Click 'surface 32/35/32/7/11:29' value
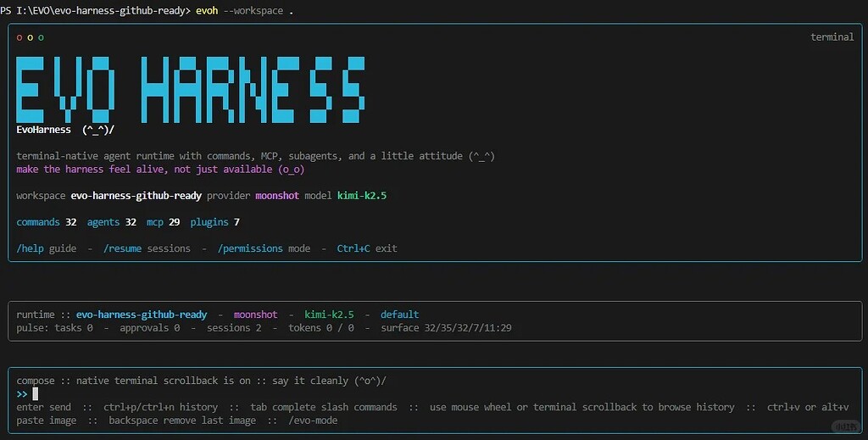 446,327
